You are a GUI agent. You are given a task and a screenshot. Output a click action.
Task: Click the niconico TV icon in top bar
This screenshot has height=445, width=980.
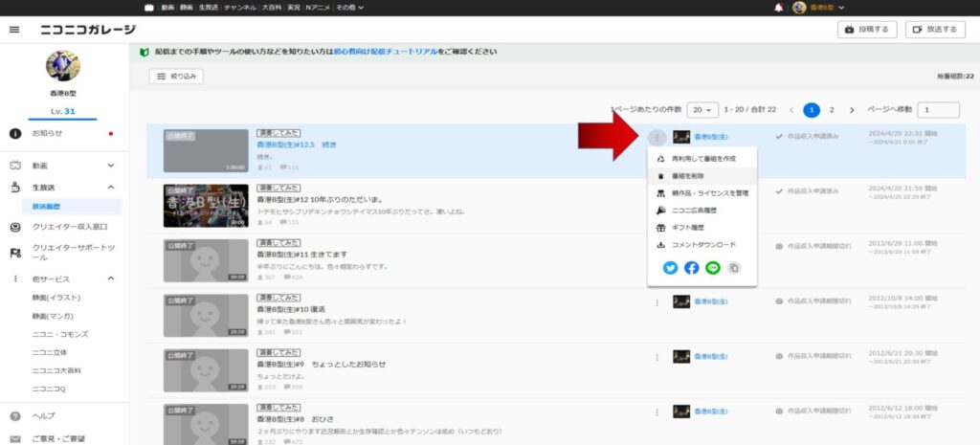click(148, 8)
